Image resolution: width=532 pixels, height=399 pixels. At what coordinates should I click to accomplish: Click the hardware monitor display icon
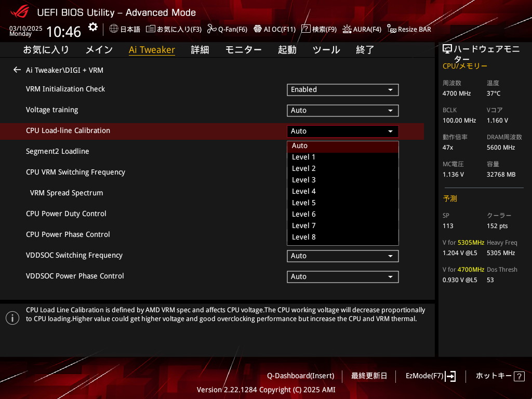click(x=447, y=49)
